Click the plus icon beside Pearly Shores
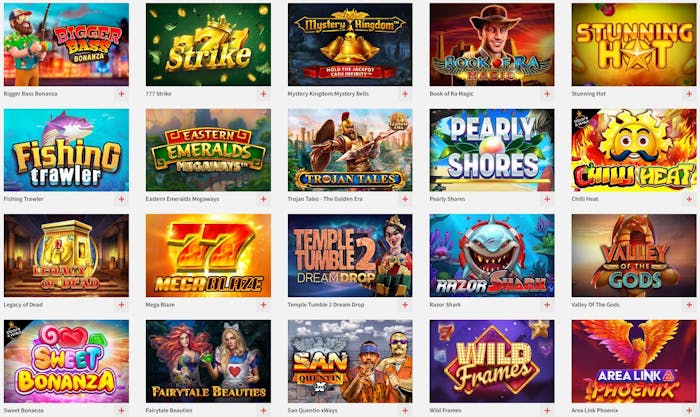700x417 pixels. 547,199
